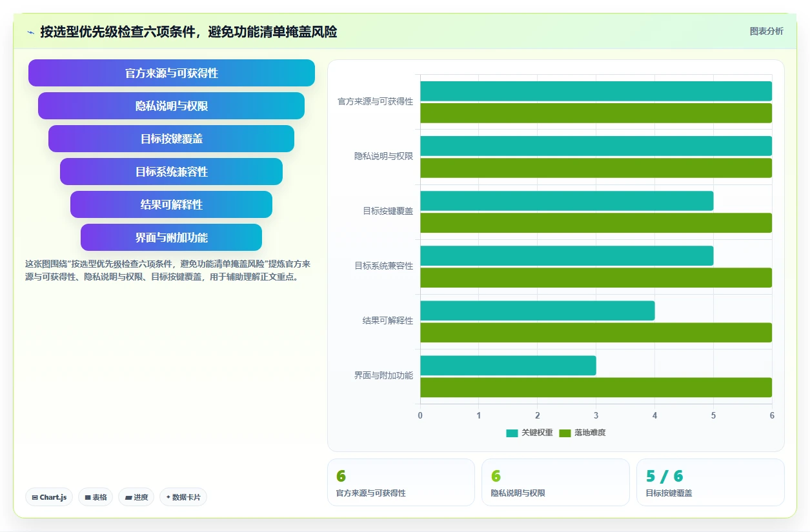This screenshot has height=532, width=810.
Task: Click the 进度 tag chip
Action: [x=136, y=497]
